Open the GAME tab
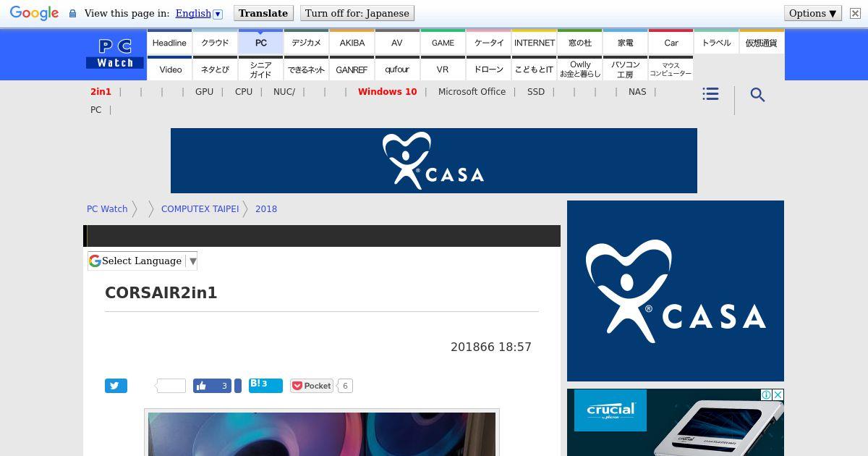Image resolution: width=868 pixels, height=456 pixels. coord(443,43)
